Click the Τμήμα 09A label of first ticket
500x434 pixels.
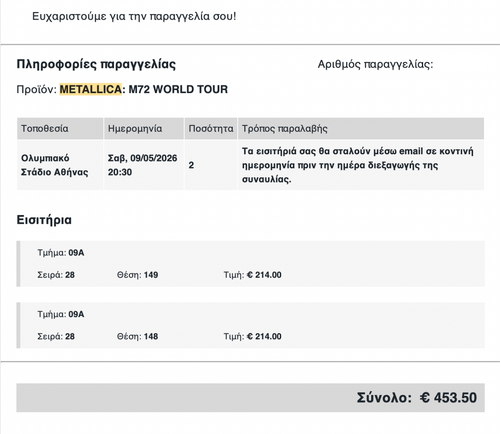click(x=61, y=253)
